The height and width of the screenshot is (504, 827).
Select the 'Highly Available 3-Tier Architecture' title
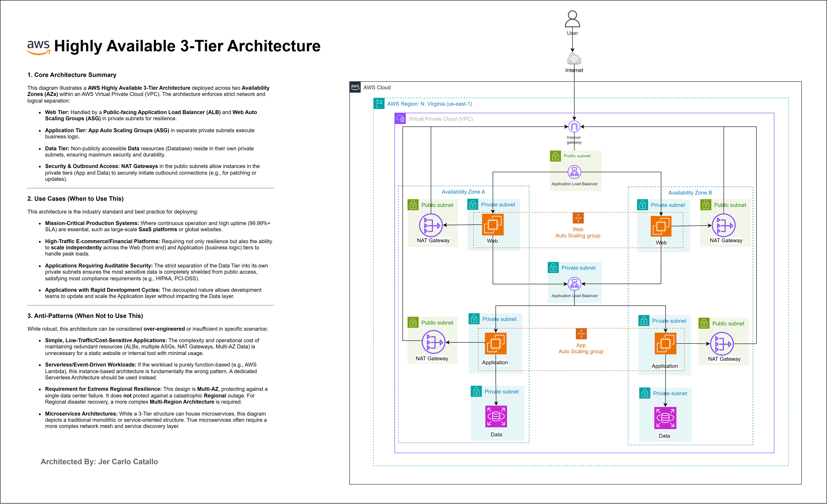[x=187, y=46]
